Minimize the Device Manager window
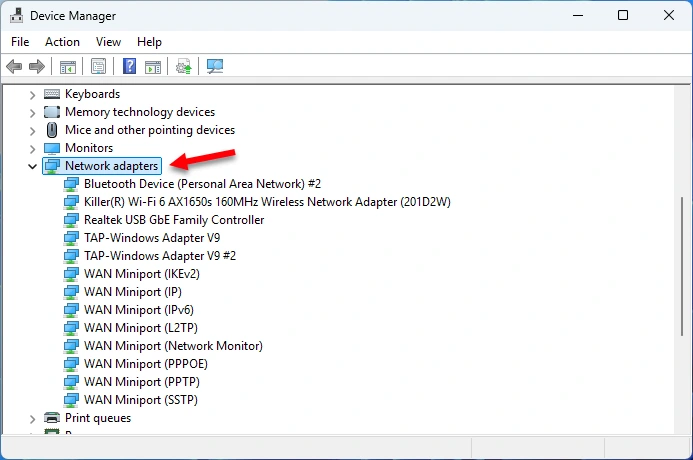 (578, 15)
